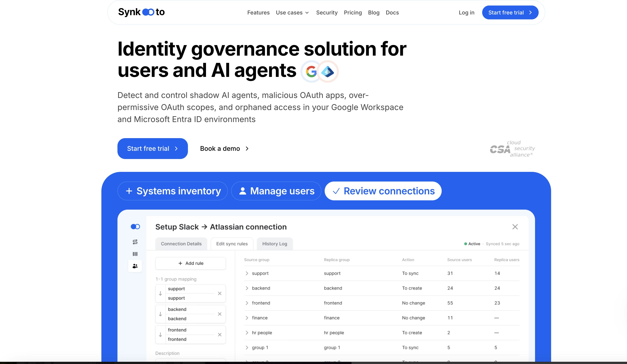
Task: Click the '1-1 group mapping' label
Action: (x=176, y=279)
